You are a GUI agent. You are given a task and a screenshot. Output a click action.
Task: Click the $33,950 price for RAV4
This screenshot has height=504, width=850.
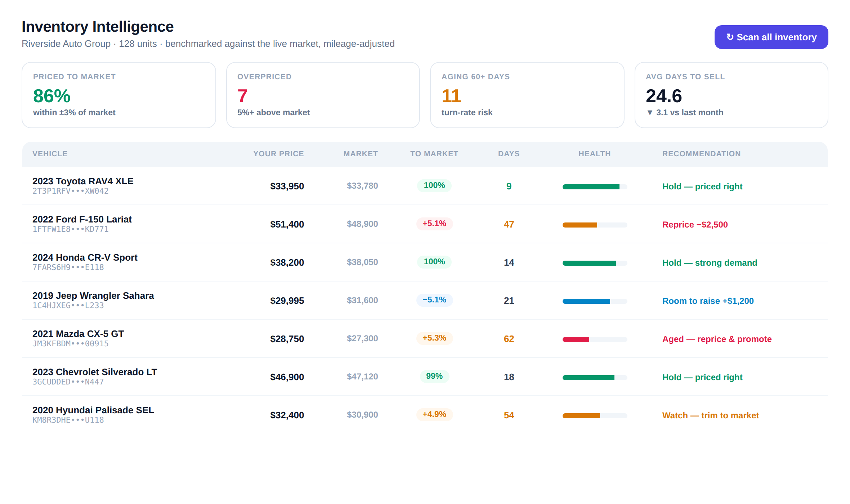(287, 186)
